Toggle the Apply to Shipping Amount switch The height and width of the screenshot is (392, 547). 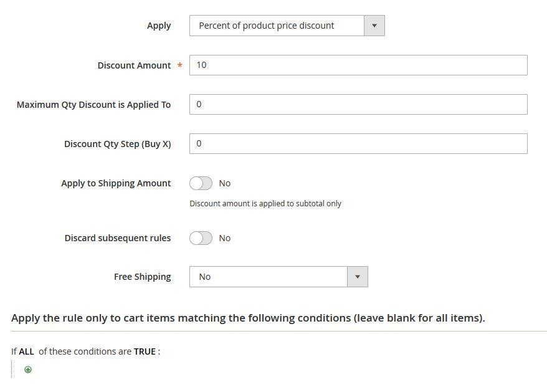point(201,183)
